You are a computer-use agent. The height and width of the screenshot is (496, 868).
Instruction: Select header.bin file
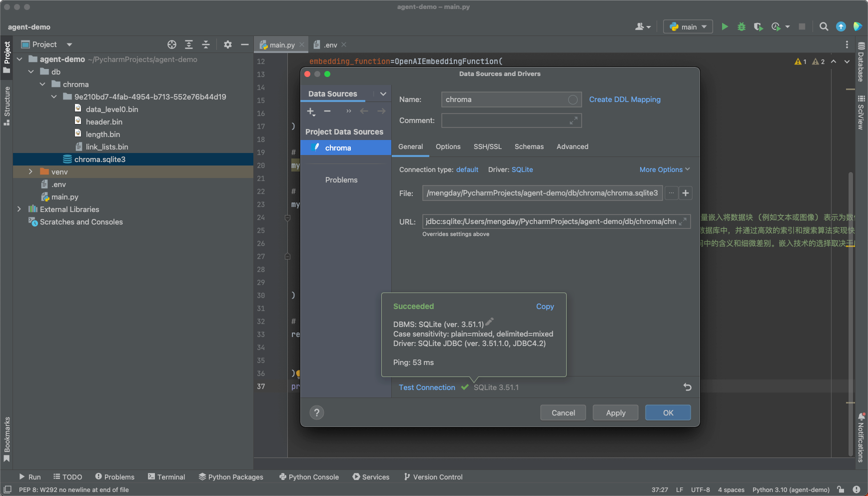pyautogui.click(x=104, y=121)
